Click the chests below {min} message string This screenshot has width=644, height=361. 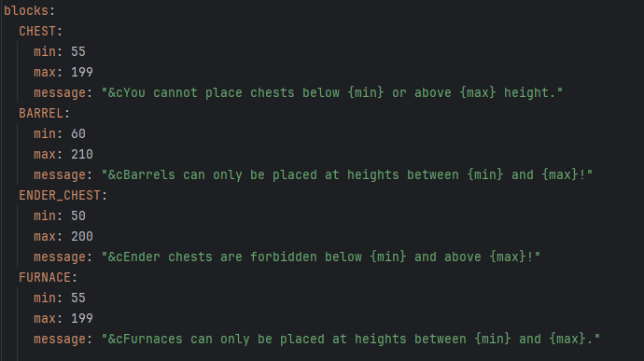(332, 93)
